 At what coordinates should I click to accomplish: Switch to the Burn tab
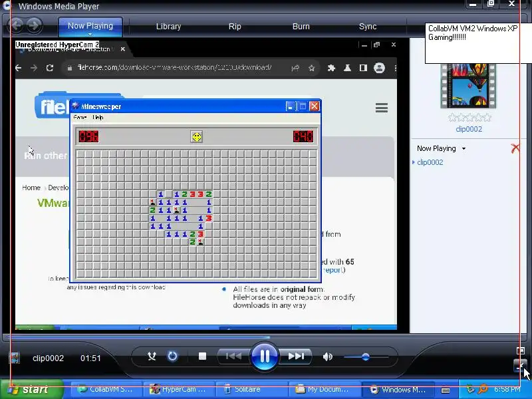(301, 27)
